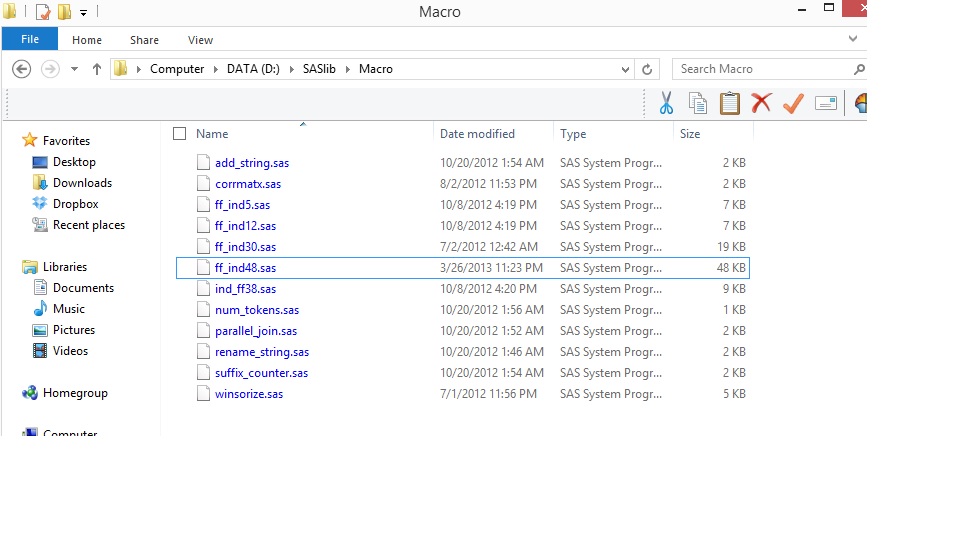
Task: Open the Home ribbon tab
Action: (x=87, y=40)
